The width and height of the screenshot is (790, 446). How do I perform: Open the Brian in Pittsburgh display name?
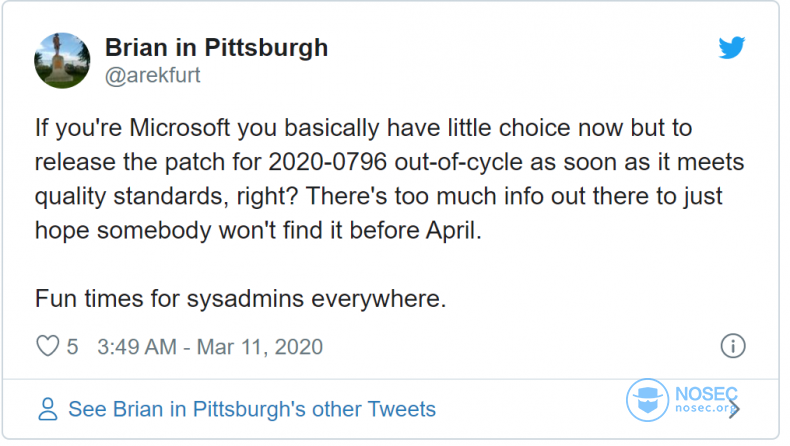pyautogui.click(x=217, y=48)
